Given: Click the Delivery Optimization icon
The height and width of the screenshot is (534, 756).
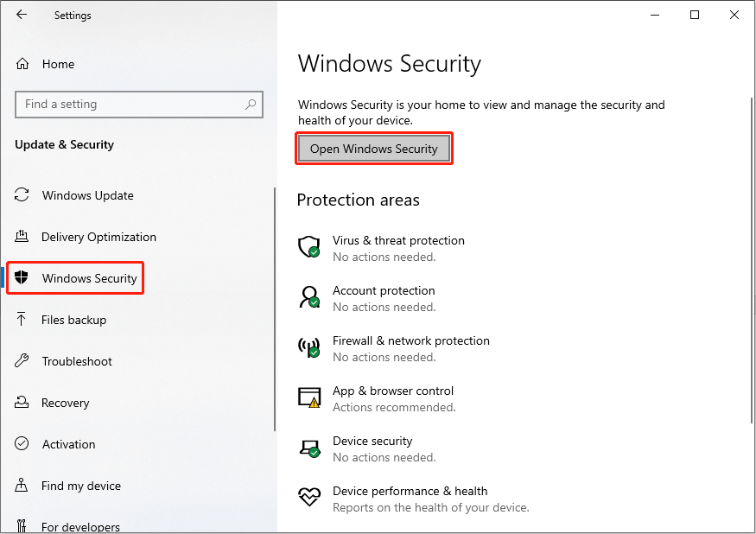Looking at the screenshot, I should (21, 237).
